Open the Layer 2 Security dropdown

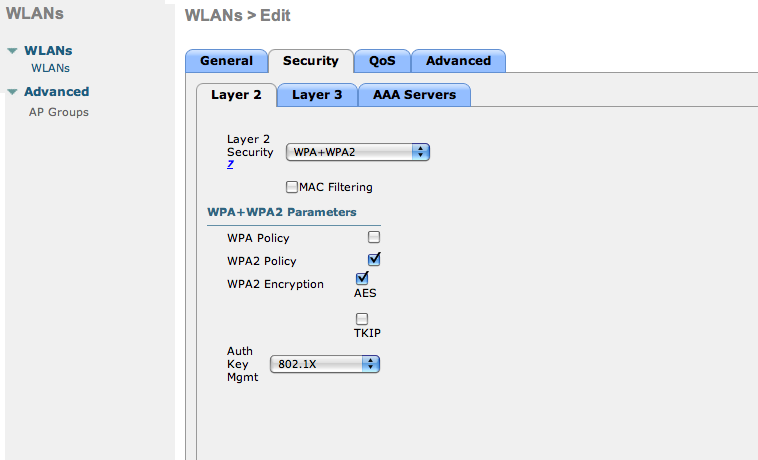357,152
